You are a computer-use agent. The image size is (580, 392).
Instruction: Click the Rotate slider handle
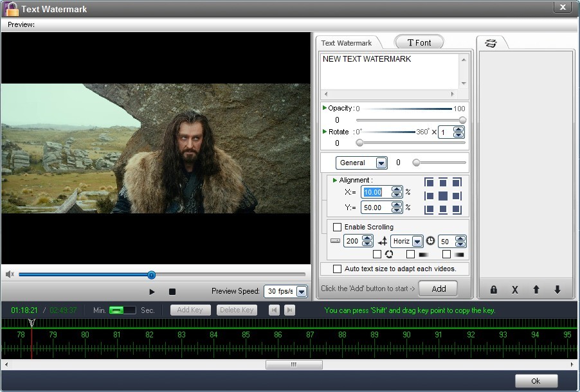coord(359,143)
